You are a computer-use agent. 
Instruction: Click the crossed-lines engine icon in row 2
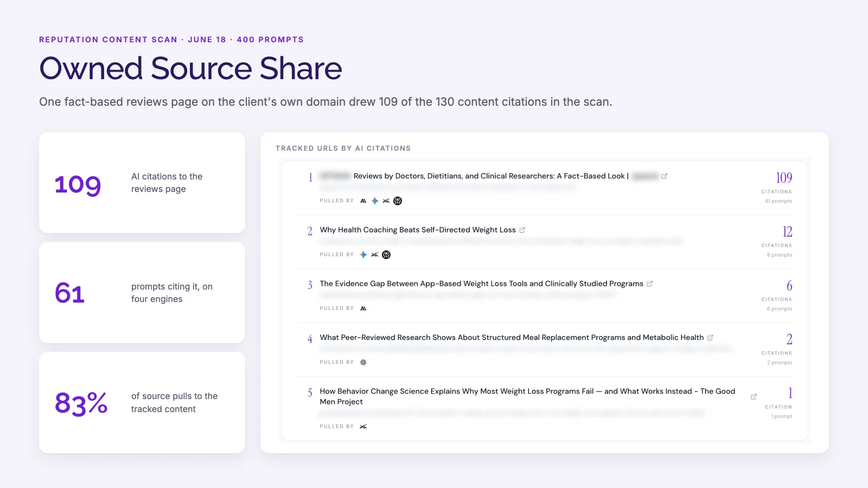pyautogui.click(x=375, y=254)
